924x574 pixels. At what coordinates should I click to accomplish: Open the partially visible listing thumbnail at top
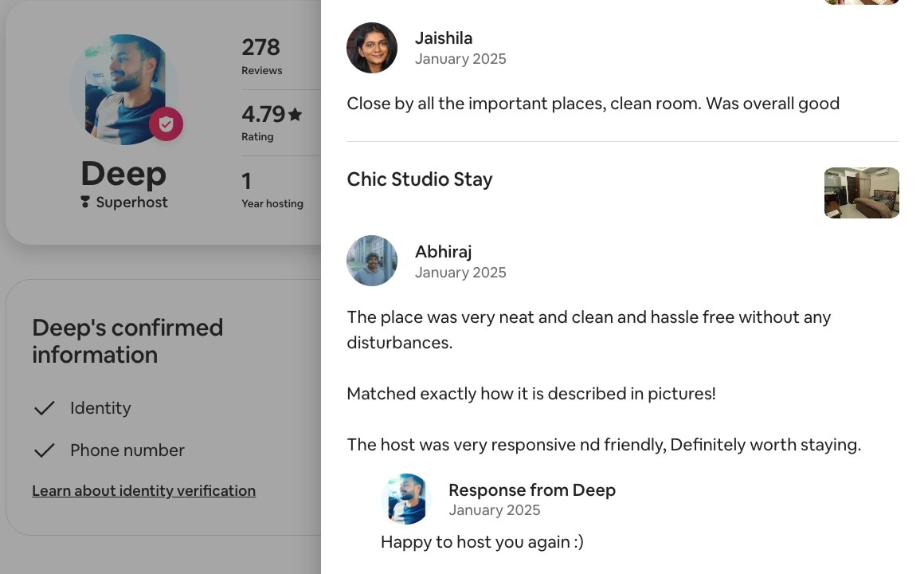pos(862,2)
